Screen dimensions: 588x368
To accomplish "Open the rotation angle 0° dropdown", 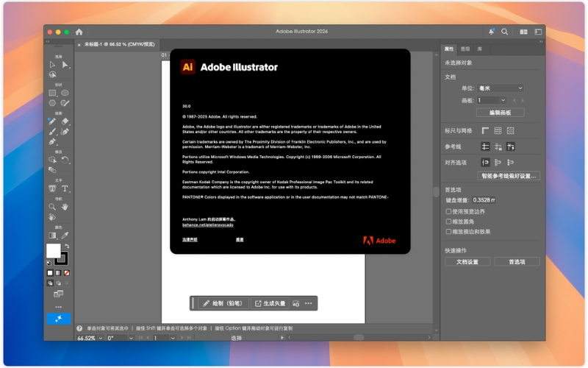I will click(131, 338).
